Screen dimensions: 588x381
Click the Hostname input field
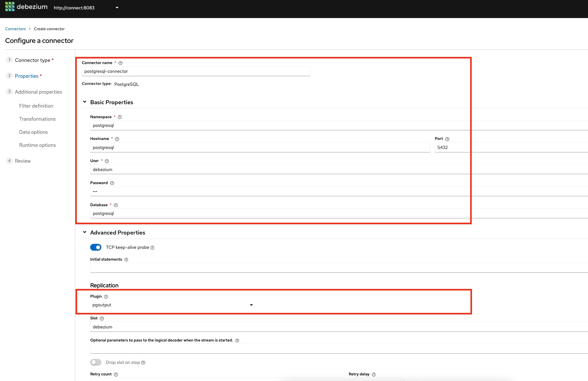click(x=260, y=147)
